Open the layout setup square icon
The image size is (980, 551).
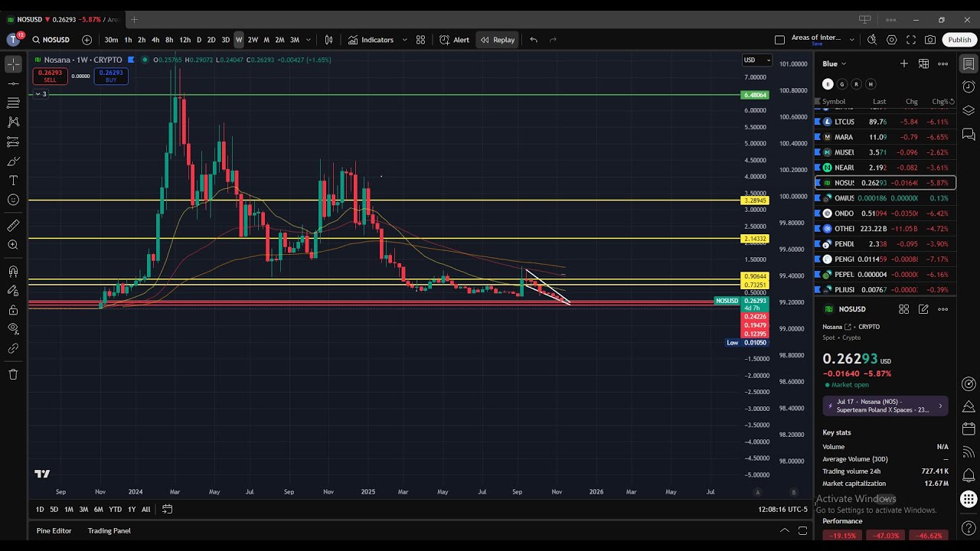[x=779, y=40]
